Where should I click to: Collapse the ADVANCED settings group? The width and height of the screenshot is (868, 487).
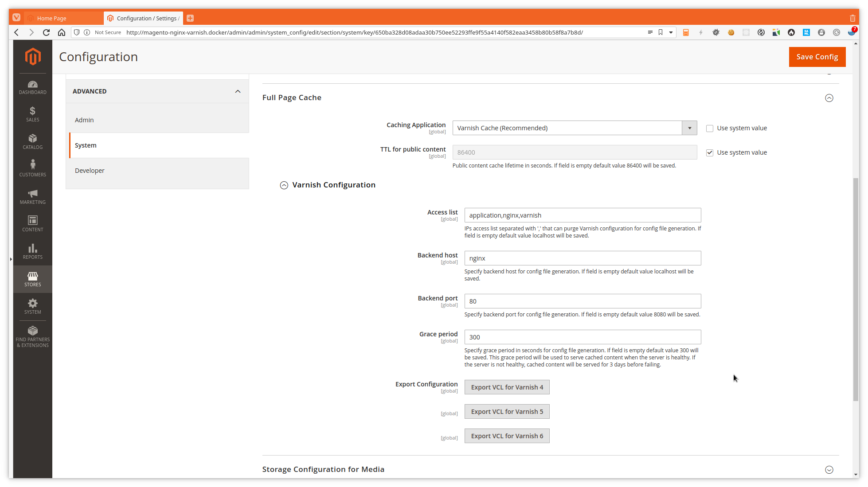click(238, 91)
